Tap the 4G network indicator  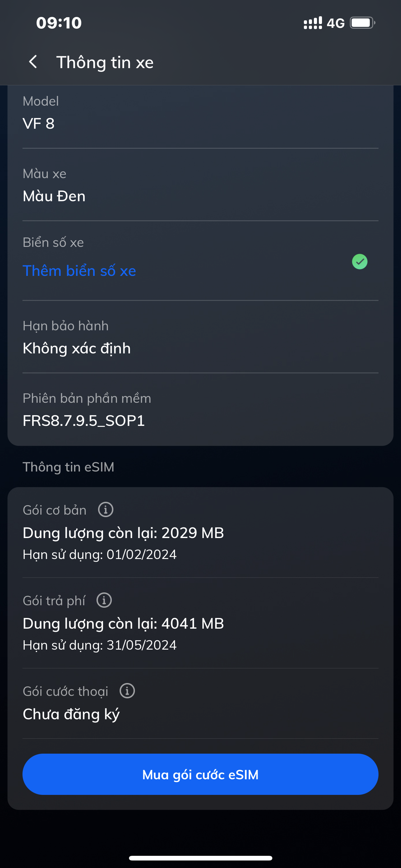pyautogui.click(x=336, y=23)
